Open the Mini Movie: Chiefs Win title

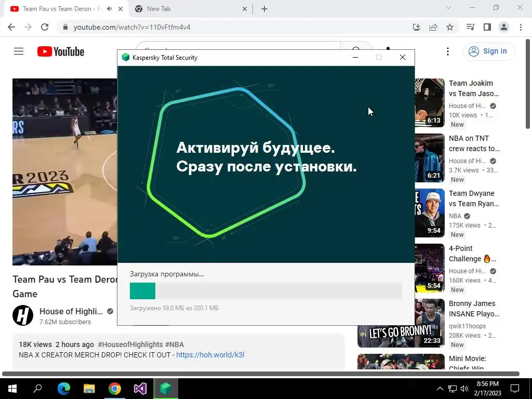coord(468,362)
